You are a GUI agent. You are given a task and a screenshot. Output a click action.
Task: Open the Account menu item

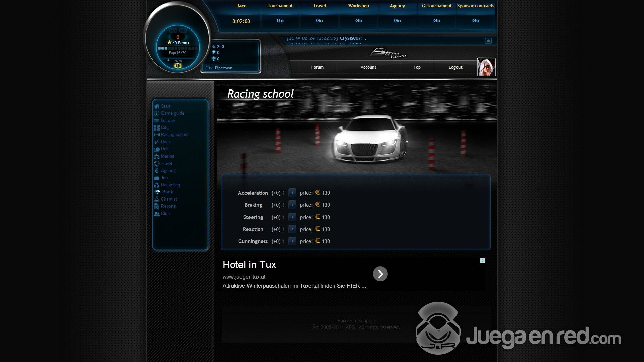click(368, 67)
